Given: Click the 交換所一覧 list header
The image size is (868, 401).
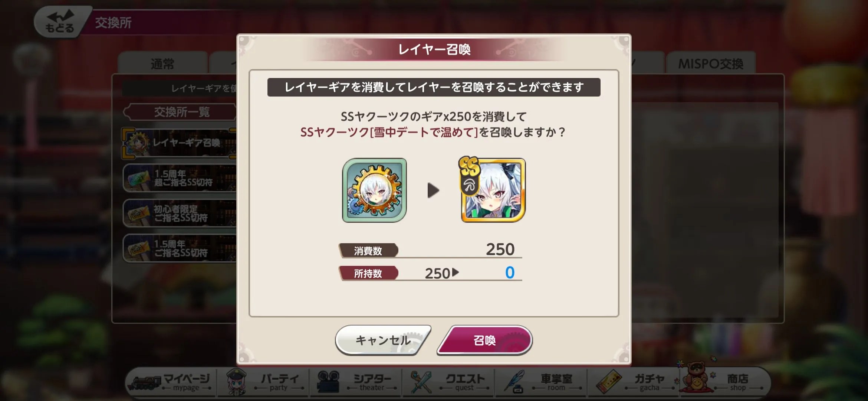Looking at the screenshot, I should click(x=181, y=112).
